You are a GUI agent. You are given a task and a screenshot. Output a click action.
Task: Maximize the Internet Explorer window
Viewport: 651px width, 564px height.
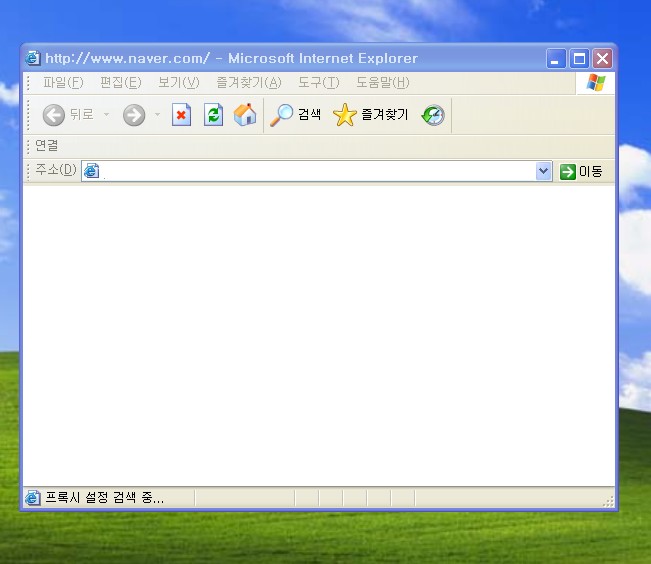pos(579,59)
